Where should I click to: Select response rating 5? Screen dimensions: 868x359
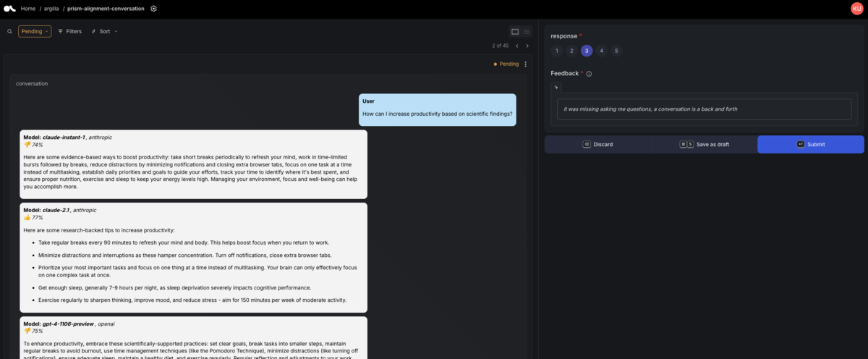coord(616,51)
